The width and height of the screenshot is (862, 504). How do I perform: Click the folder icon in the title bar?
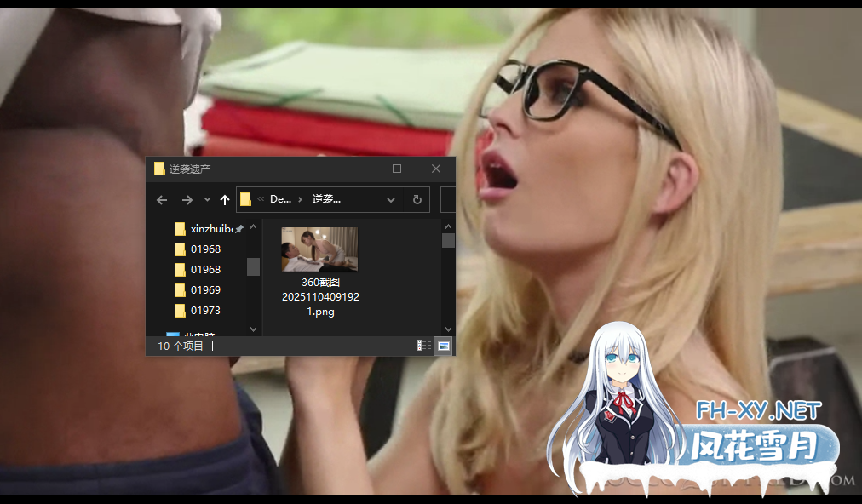point(158,169)
